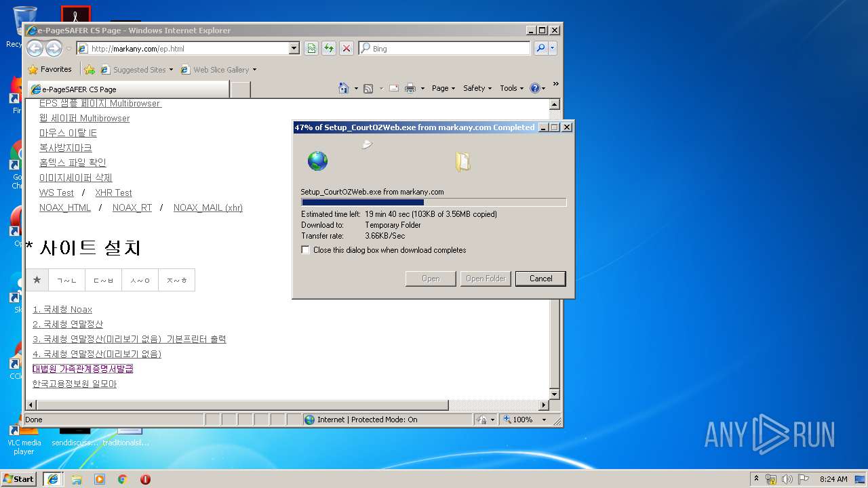Open Windows Explorer from taskbar

pyautogui.click(x=77, y=479)
